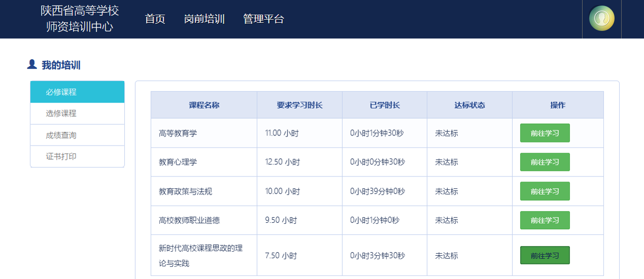
Task: Click the person icon beside 我的培训
Action: point(32,64)
